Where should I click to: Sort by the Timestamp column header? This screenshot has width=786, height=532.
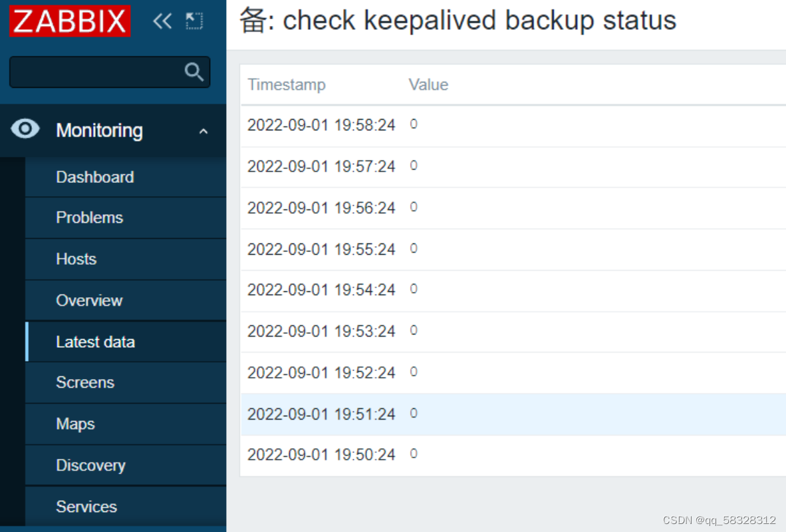(287, 84)
